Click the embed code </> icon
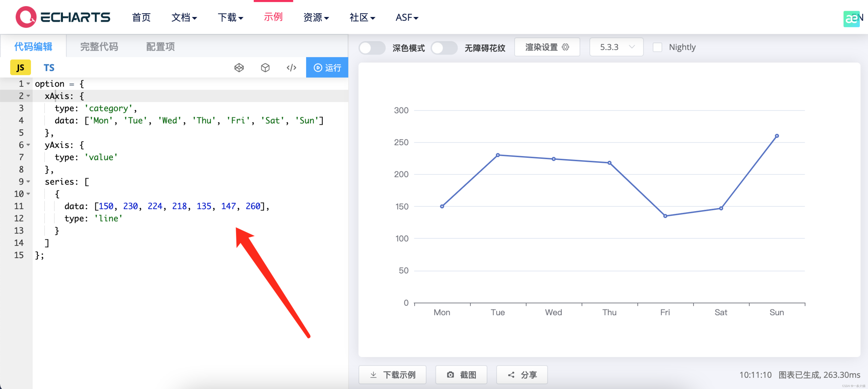The height and width of the screenshot is (389, 868). [291, 67]
